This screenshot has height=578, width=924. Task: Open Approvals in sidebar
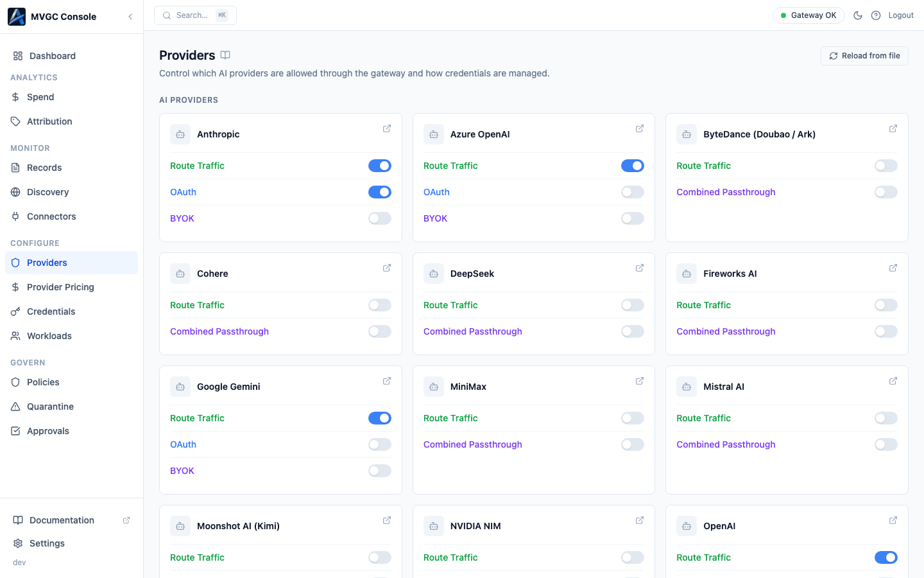[71, 431]
